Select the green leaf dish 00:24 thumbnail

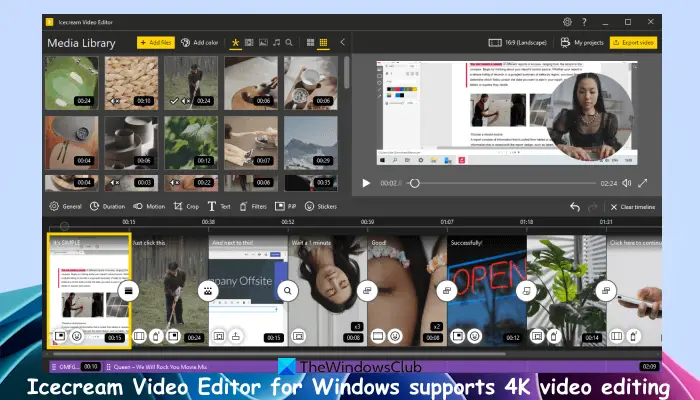coord(72,83)
